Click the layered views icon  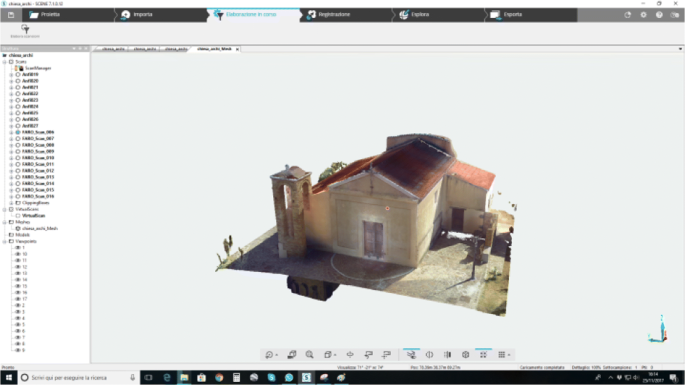coord(292,355)
